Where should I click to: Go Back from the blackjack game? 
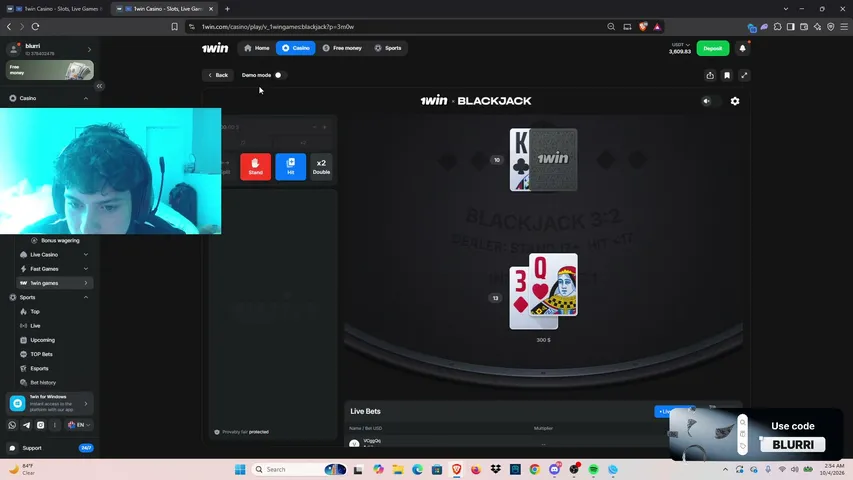point(218,75)
